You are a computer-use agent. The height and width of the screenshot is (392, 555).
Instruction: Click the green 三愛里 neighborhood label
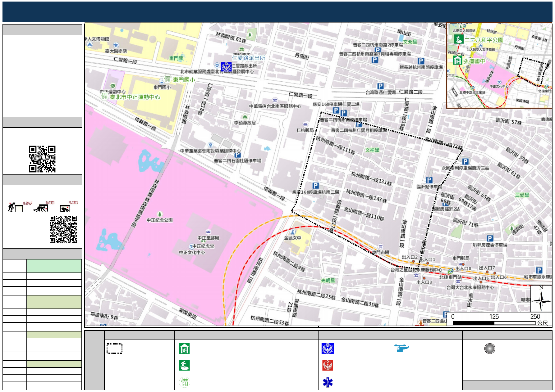pos(522,195)
